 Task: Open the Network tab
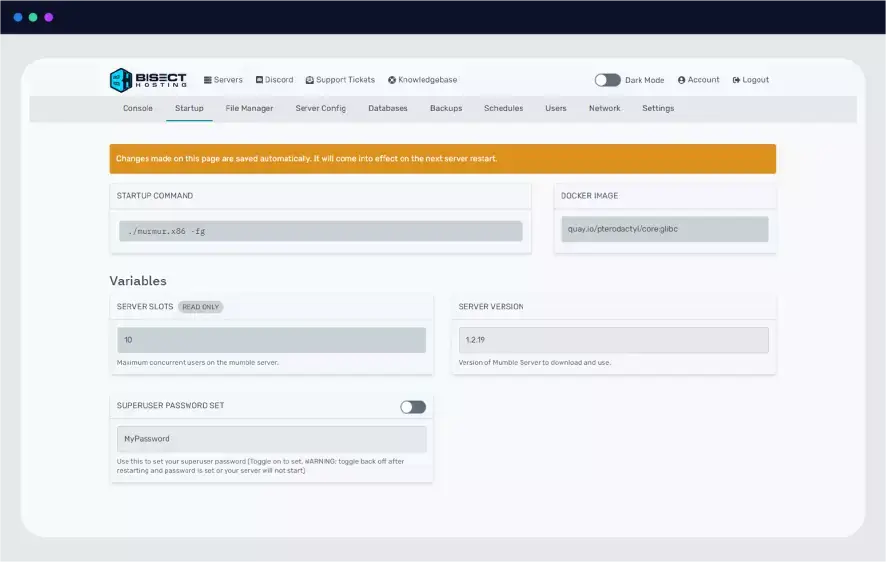point(605,108)
